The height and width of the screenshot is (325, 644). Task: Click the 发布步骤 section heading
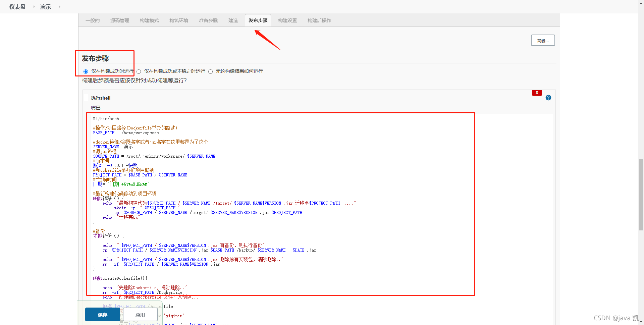[x=95, y=58]
